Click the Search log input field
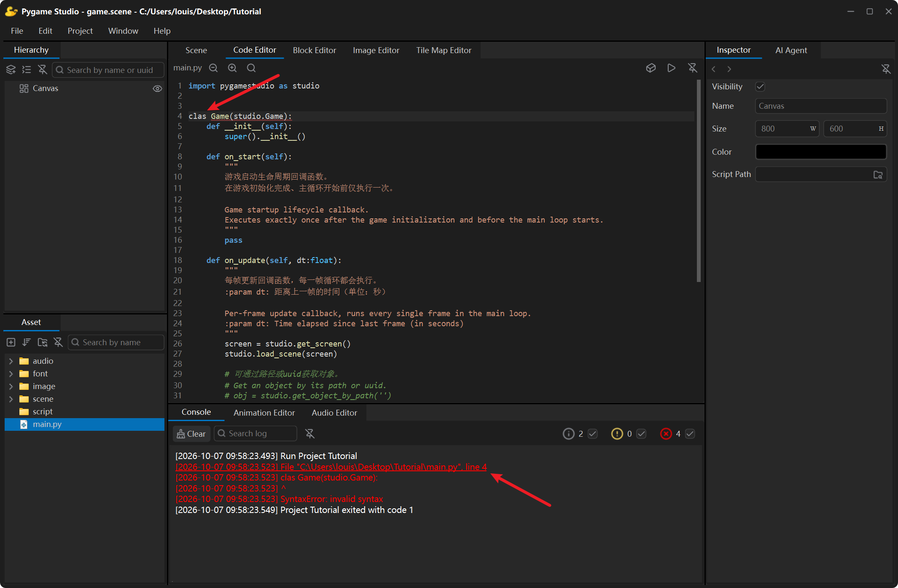The image size is (898, 588). click(255, 434)
